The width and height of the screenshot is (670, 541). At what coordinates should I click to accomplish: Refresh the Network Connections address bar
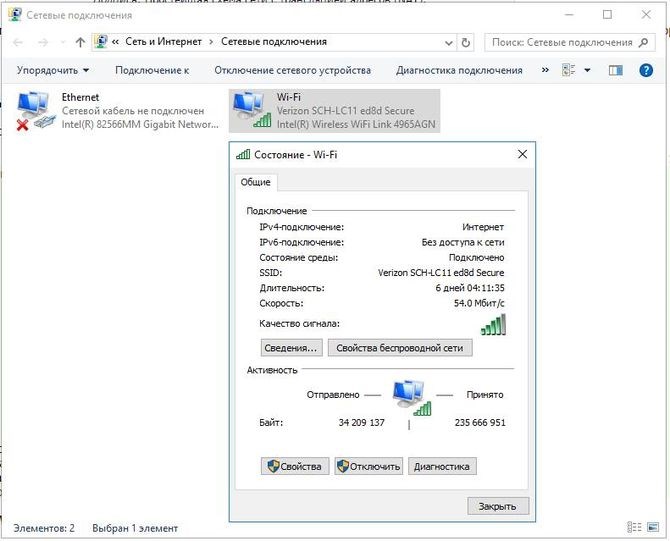pyautogui.click(x=466, y=42)
